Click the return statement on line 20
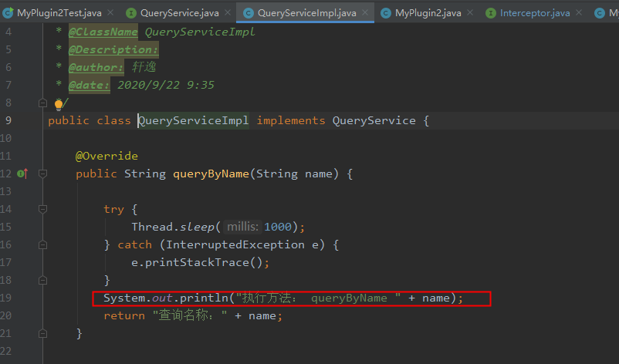Image resolution: width=619 pixels, height=364 pixels. (193, 315)
